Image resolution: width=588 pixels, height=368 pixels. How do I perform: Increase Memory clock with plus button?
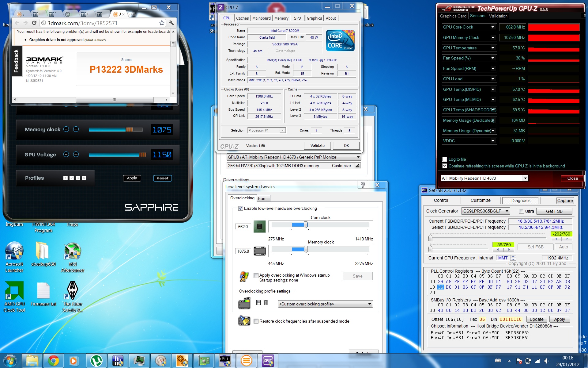[x=76, y=129]
